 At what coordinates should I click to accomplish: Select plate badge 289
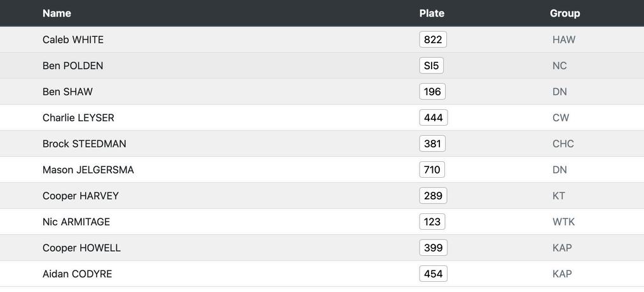433,196
